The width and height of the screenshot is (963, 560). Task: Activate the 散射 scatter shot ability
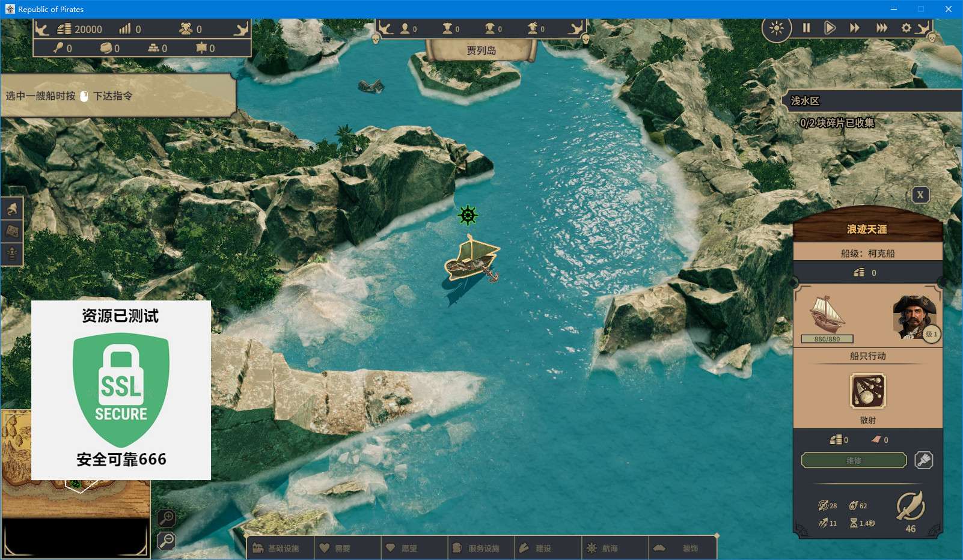point(867,391)
